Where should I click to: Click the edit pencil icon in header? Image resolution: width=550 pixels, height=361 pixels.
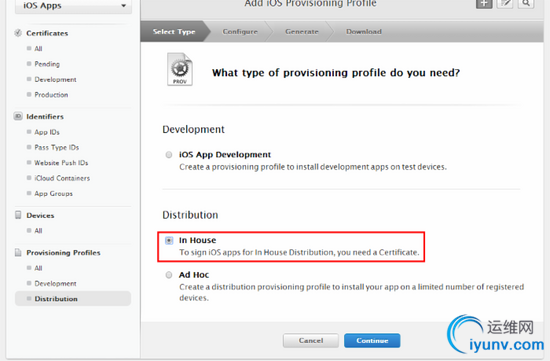click(x=505, y=4)
